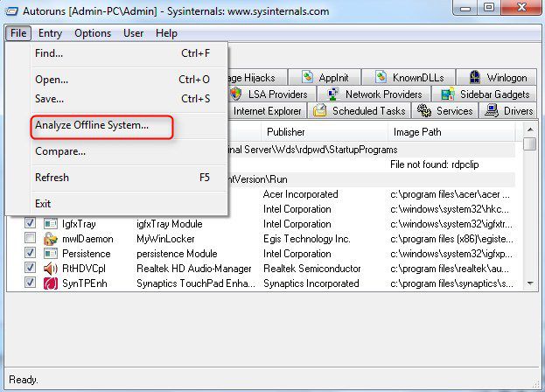This screenshot has height=392, width=545.
Task: Click the IgfxTray entry icon
Action: (51, 223)
